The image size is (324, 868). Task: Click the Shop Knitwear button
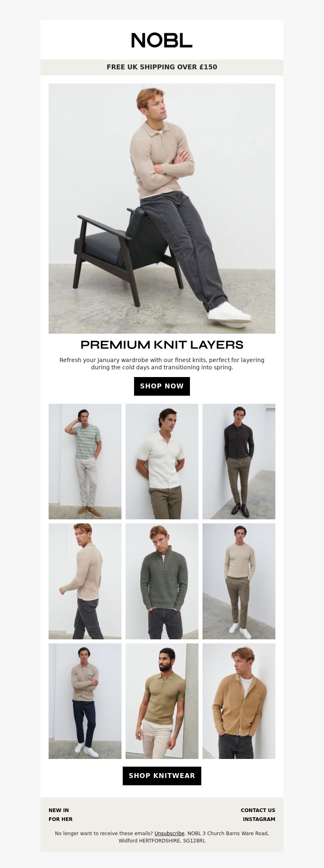(x=162, y=776)
